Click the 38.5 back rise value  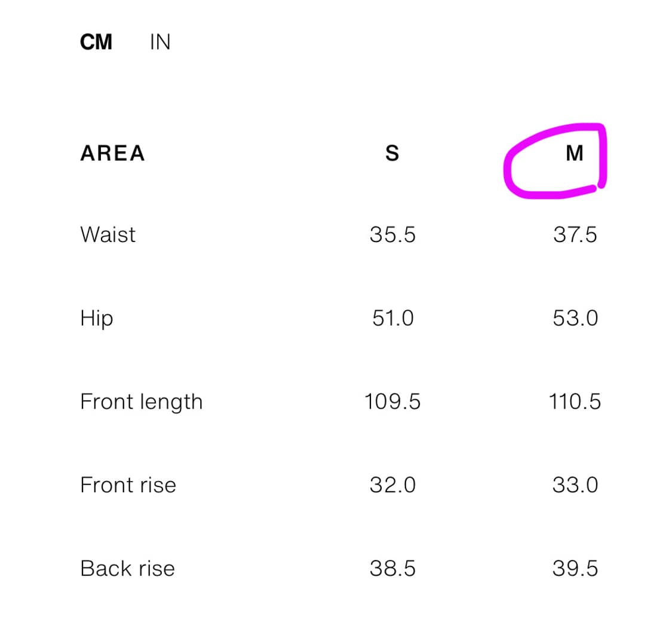(x=392, y=568)
